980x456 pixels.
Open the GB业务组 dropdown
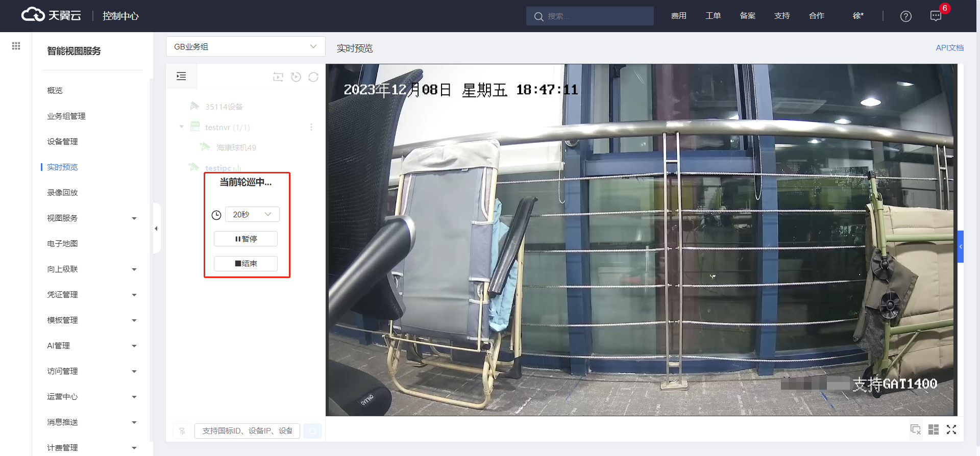(x=246, y=46)
